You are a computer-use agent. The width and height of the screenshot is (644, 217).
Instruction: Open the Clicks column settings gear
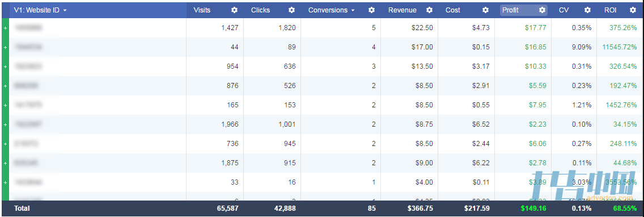(291, 10)
